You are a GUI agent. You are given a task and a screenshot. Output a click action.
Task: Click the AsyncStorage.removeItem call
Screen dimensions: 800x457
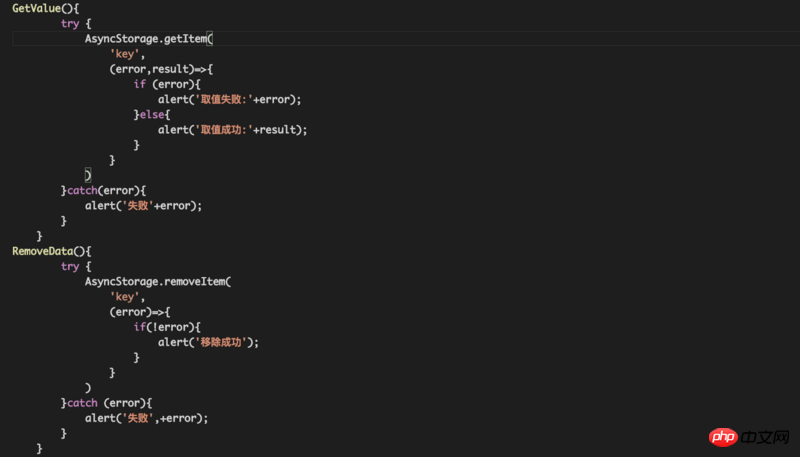point(156,282)
